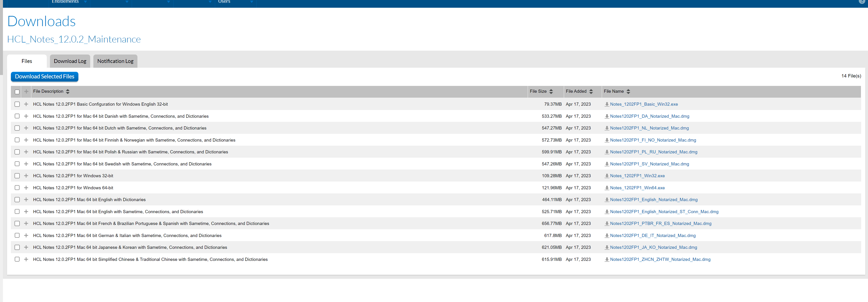
Task: Open the Notification Log tab
Action: [x=115, y=61]
